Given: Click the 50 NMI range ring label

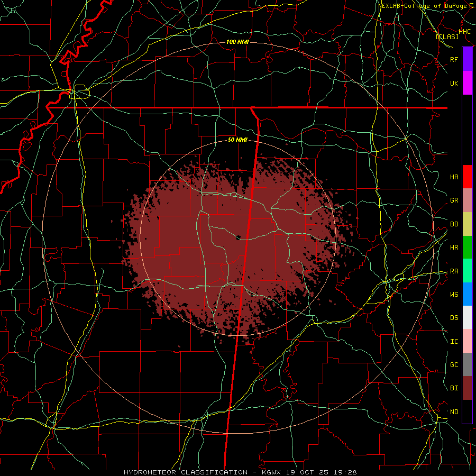Looking at the screenshot, I should click(x=237, y=140).
